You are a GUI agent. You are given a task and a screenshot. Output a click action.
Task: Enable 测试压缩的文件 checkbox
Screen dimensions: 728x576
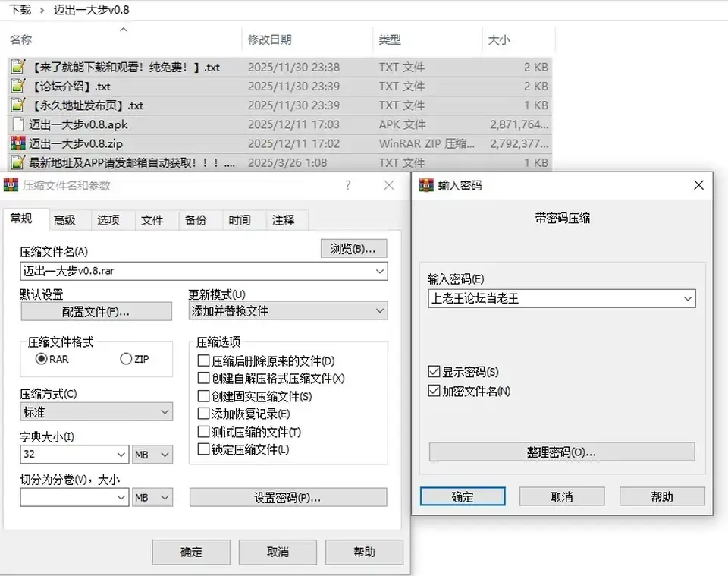click(x=203, y=432)
